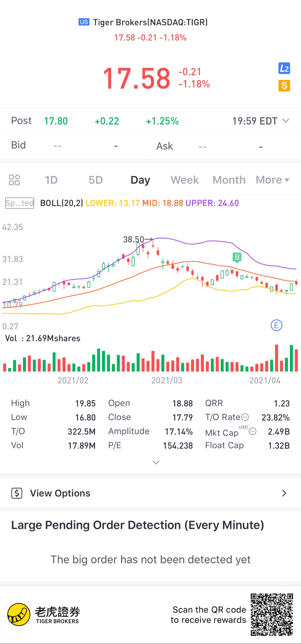Tap the Large Pending Order Detection heading

coord(138,525)
